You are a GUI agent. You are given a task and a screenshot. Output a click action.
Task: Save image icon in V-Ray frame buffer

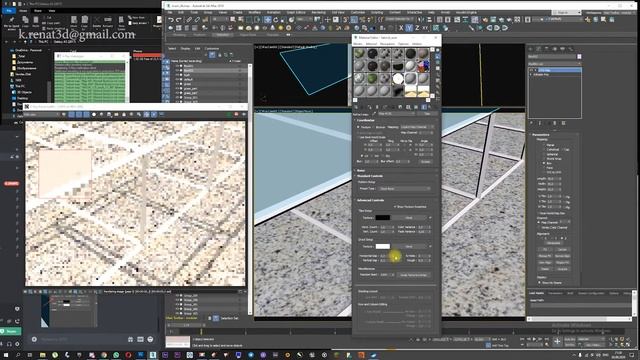coord(109,115)
